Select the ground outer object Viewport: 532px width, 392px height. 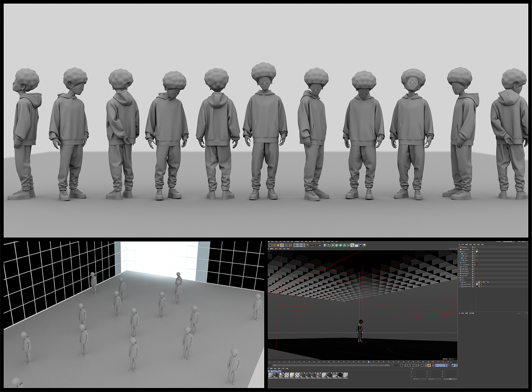coord(467,284)
